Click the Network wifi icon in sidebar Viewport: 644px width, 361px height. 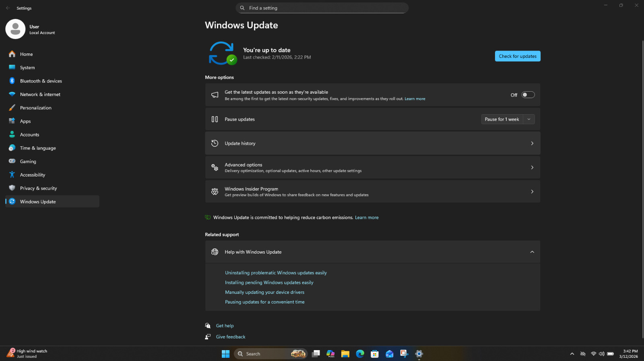pyautogui.click(x=12, y=94)
